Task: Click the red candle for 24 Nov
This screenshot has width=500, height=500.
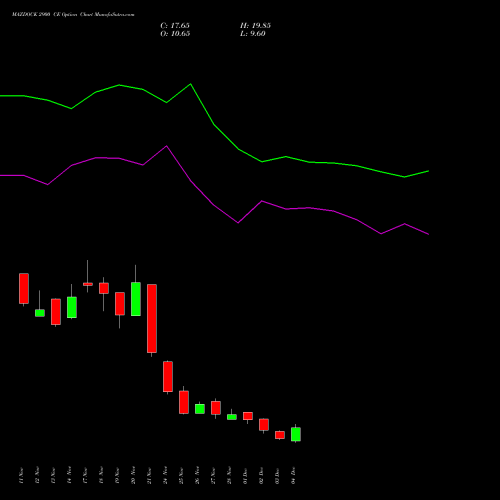Action: pyautogui.click(x=168, y=377)
